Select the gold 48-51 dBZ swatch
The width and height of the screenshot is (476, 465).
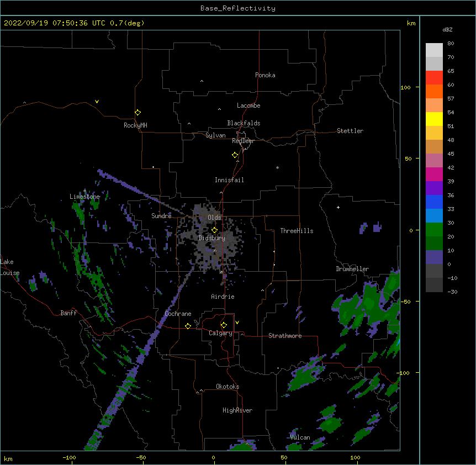pyautogui.click(x=434, y=133)
